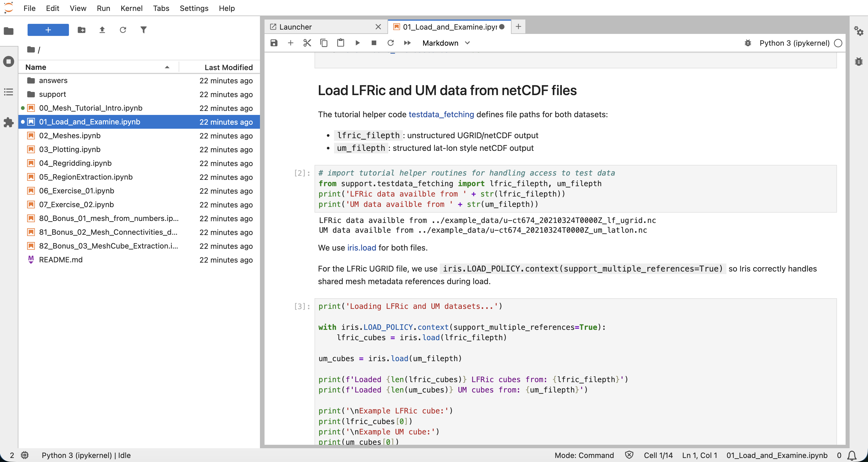Screen dimensions: 868x462
Task: Open the Kernel menu
Action: 132,8
